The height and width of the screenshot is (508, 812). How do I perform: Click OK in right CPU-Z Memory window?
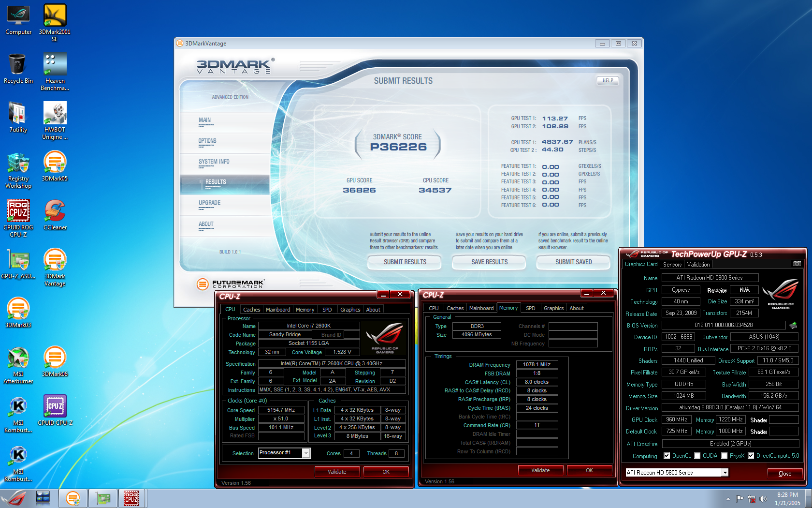pos(589,470)
